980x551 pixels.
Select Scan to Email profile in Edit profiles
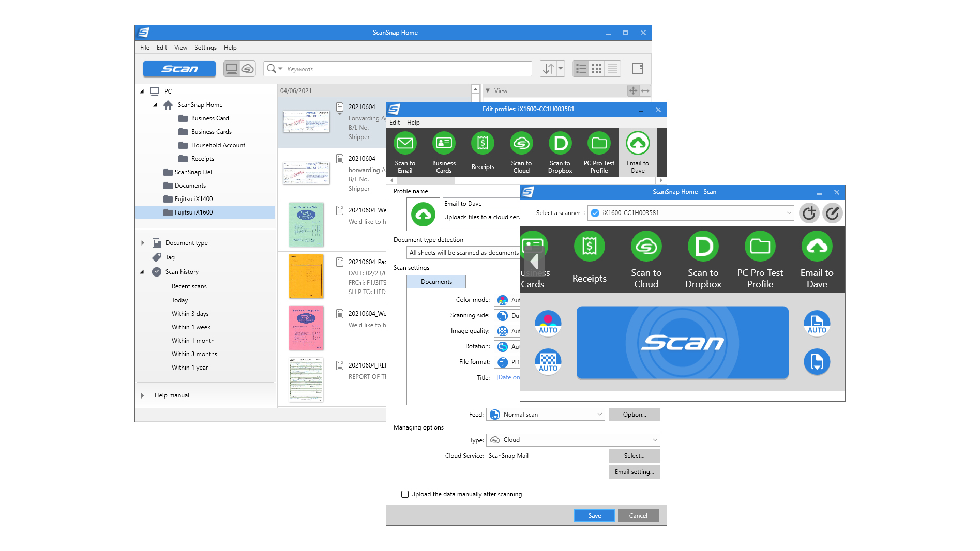click(405, 152)
